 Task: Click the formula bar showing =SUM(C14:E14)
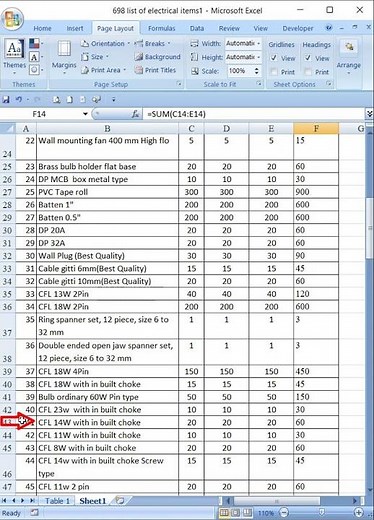point(253,114)
